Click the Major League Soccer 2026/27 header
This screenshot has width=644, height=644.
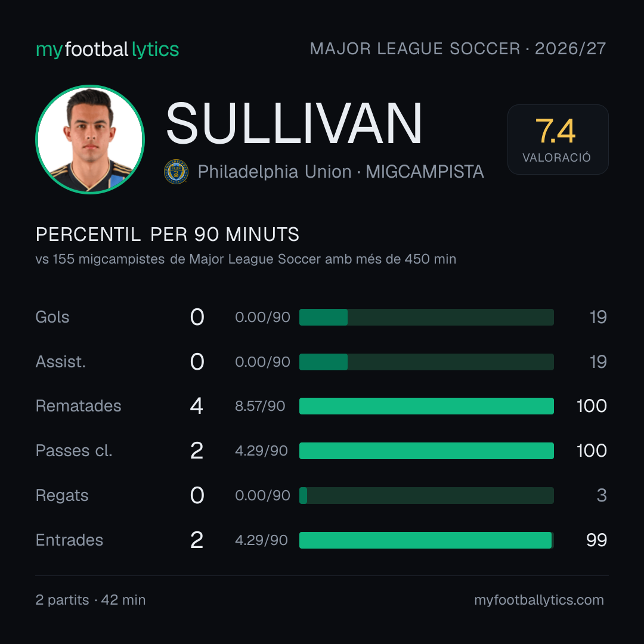click(458, 49)
